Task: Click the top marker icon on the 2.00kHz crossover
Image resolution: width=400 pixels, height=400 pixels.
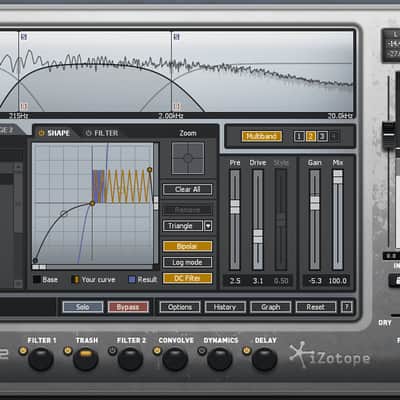Action: [x=177, y=36]
